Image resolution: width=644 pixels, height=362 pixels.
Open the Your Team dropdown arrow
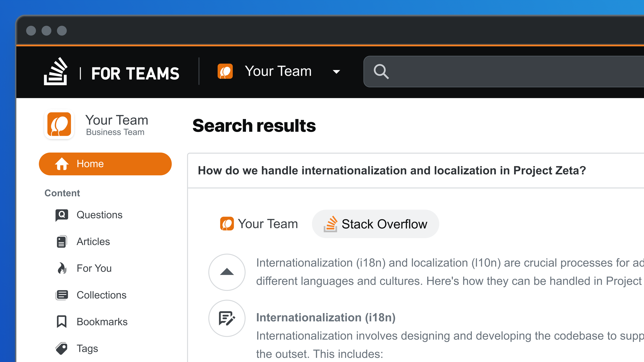[336, 72]
